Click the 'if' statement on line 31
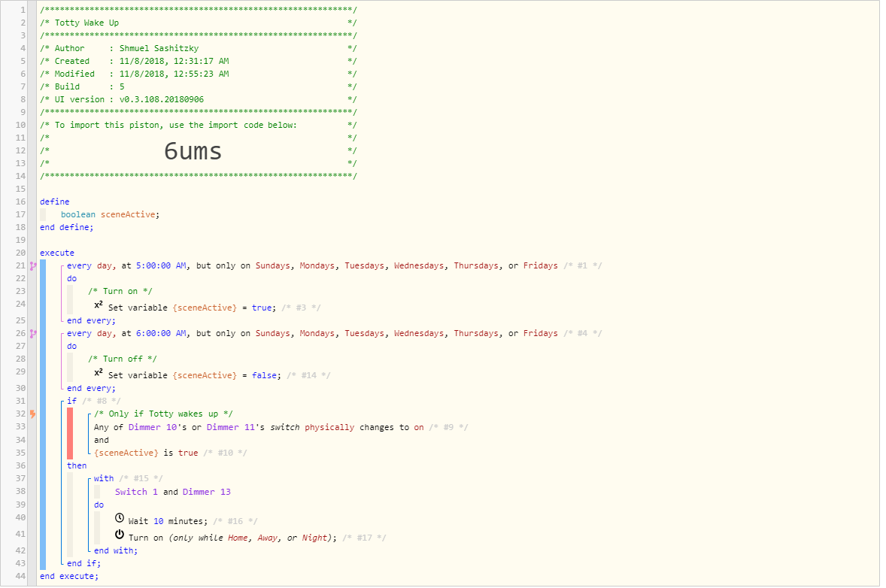This screenshot has height=588, width=886. point(71,401)
